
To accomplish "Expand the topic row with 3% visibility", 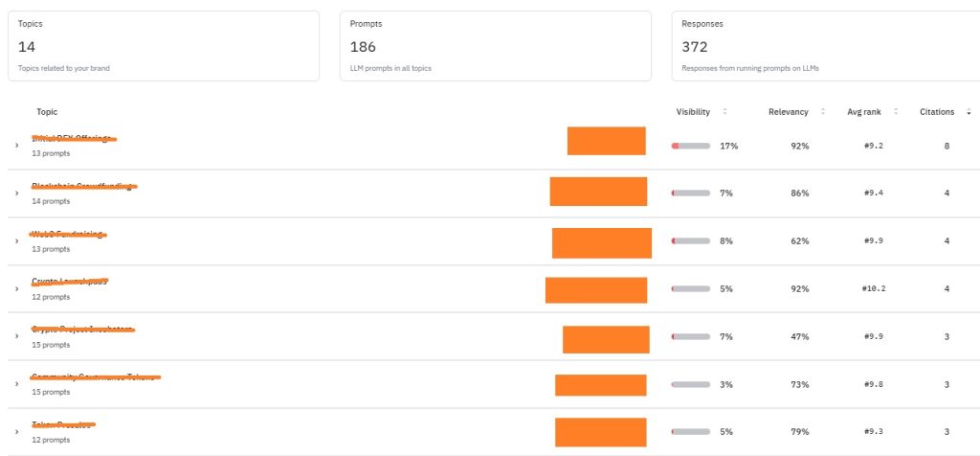I will click(x=16, y=384).
